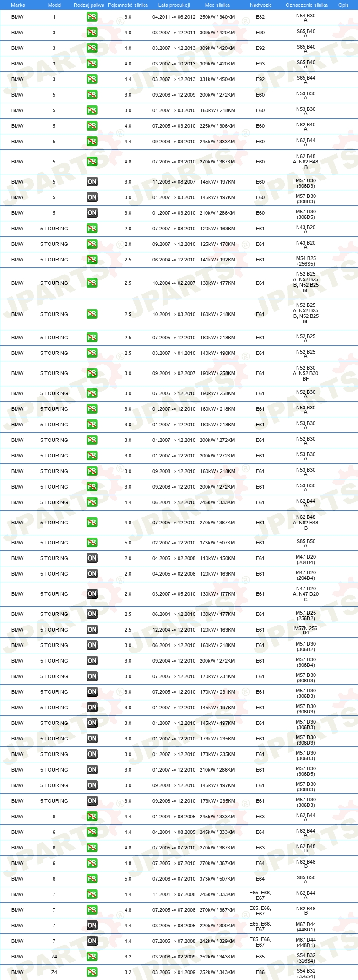Select the petrol icon in the 07.2007 -> 08.2010 row
Viewport: 358px width, 980px height.
point(92,229)
